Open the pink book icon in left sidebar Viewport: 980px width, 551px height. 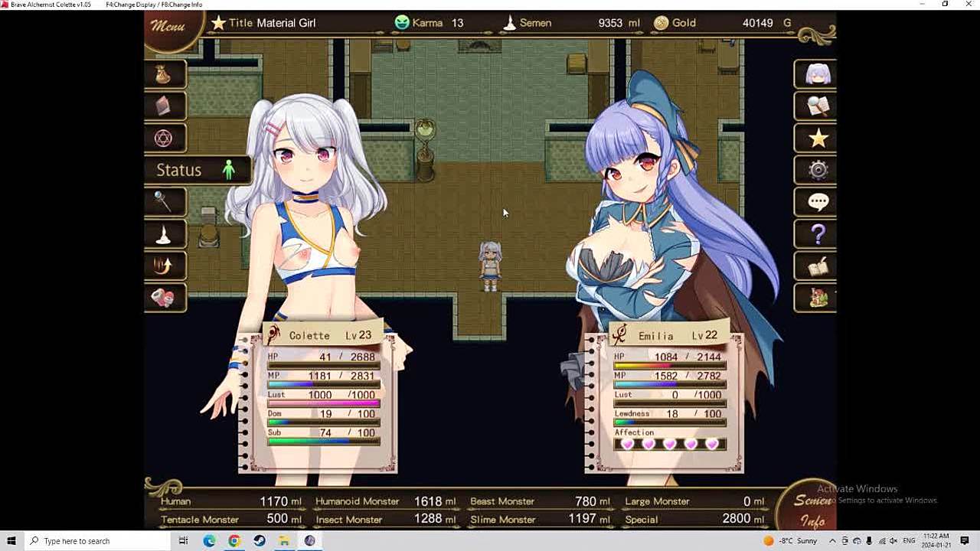(x=163, y=106)
